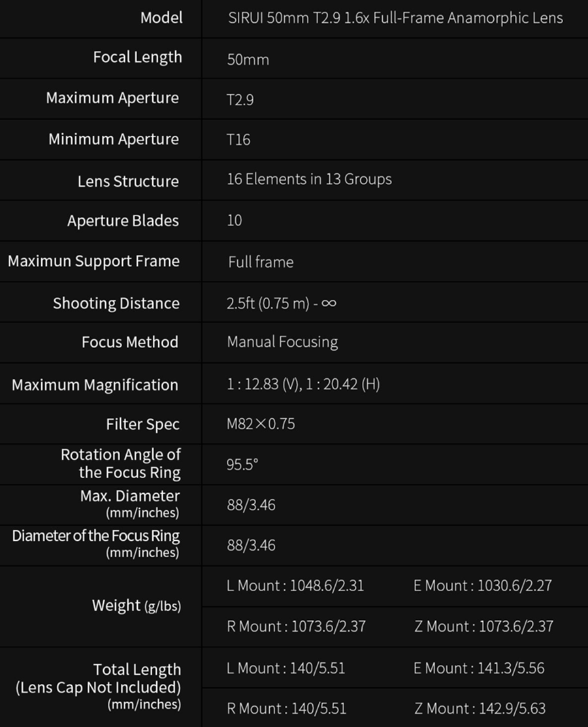Select the 50mm focal length value

(x=248, y=59)
